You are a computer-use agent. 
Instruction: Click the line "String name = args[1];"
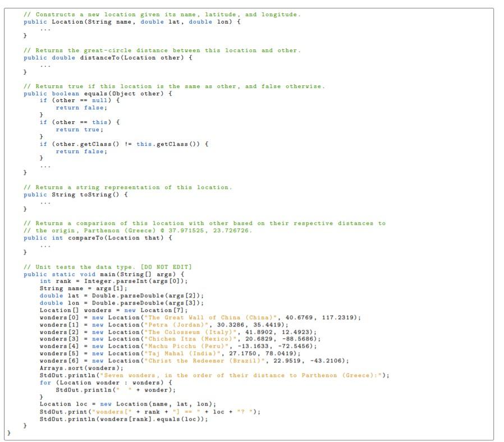point(84,288)
